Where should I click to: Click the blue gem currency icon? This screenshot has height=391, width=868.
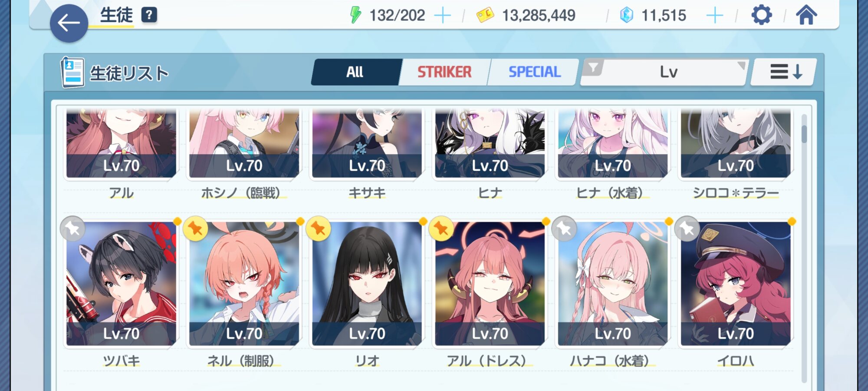coord(627,15)
